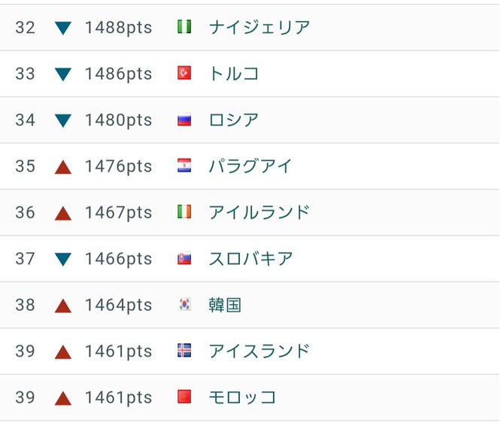Select the 1480pts value for ロシア

click(x=118, y=120)
